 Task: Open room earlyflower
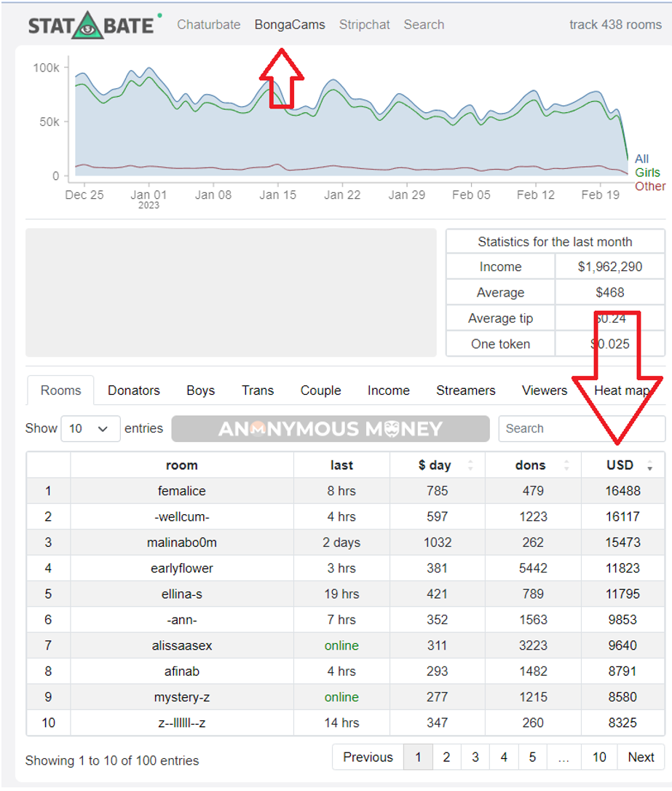[182, 568]
